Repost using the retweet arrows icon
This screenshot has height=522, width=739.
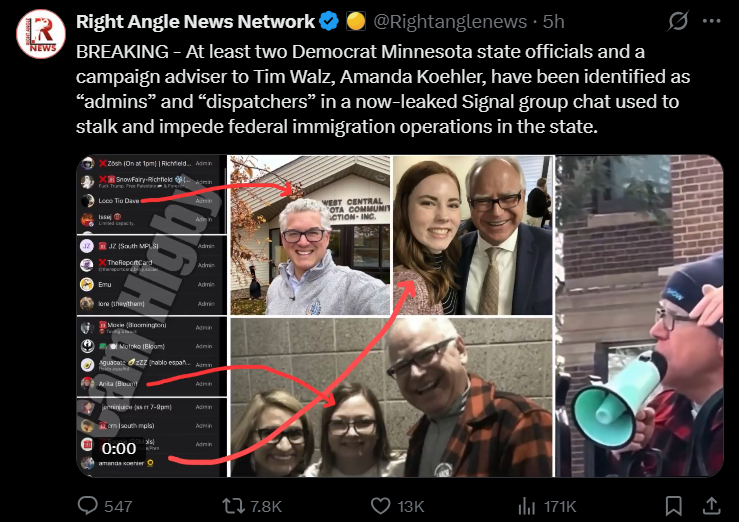click(x=233, y=506)
